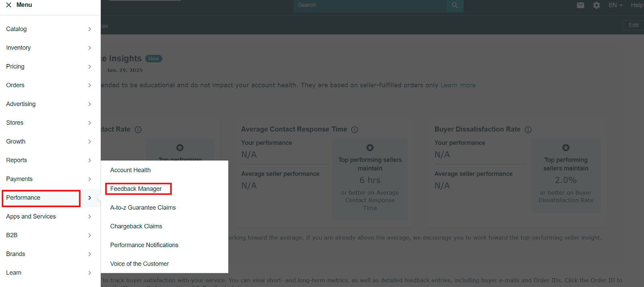Screen dimensions: 644x287
Task: Click the 6 hrs benchmark value
Action: (370, 180)
